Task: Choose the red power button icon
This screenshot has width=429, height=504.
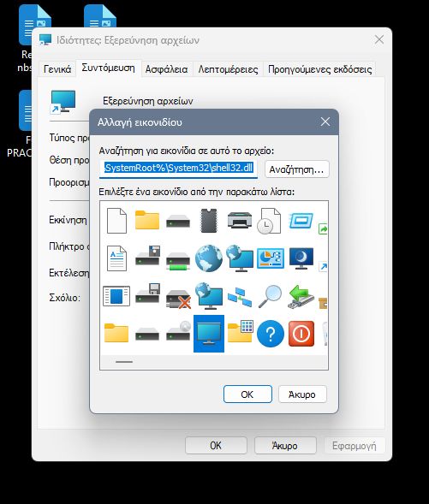Action: click(x=301, y=334)
